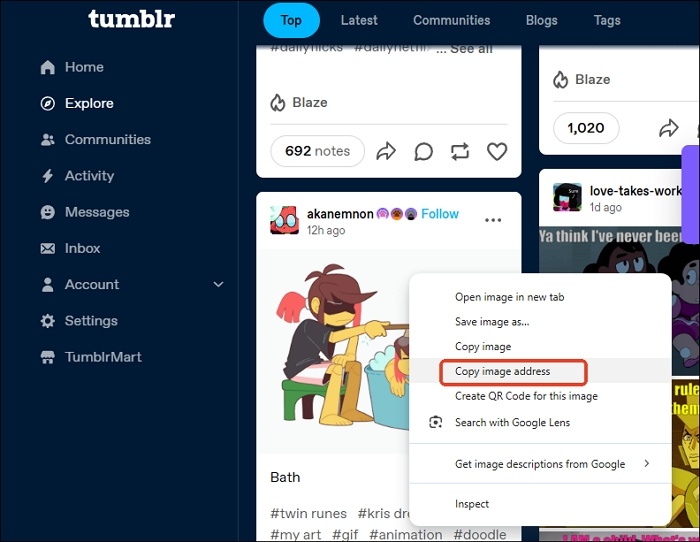Image resolution: width=700 pixels, height=542 pixels.
Task: Click the Home icon in sidebar
Action: pos(47,67)
